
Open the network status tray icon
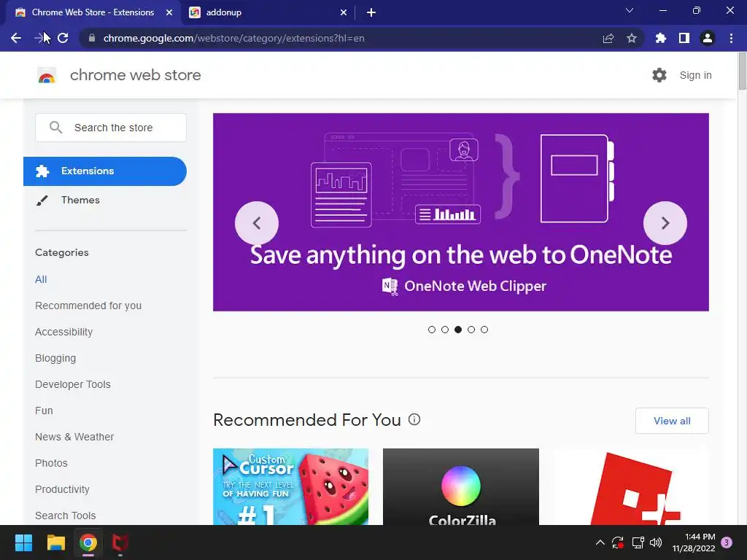click(x=638, y=542)
